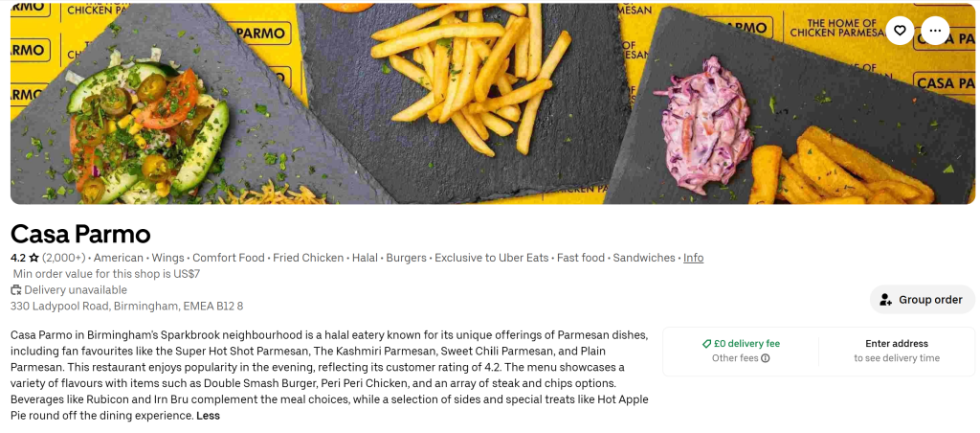Click the Exclusive to Uber Eats tag

click(492, 258)
